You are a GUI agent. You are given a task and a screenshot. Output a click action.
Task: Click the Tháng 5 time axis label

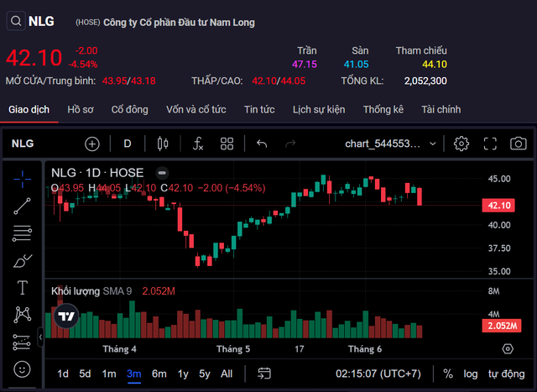pos(233,349)
